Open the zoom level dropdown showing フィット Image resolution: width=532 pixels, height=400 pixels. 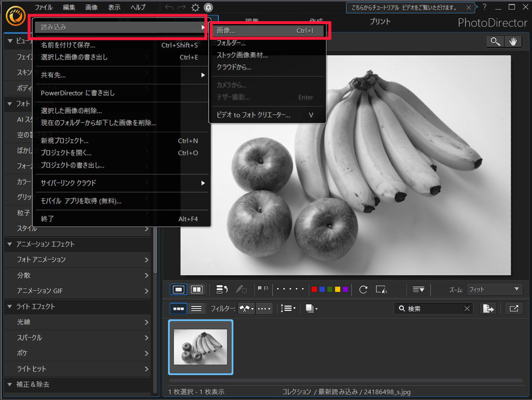coord(494,289)
